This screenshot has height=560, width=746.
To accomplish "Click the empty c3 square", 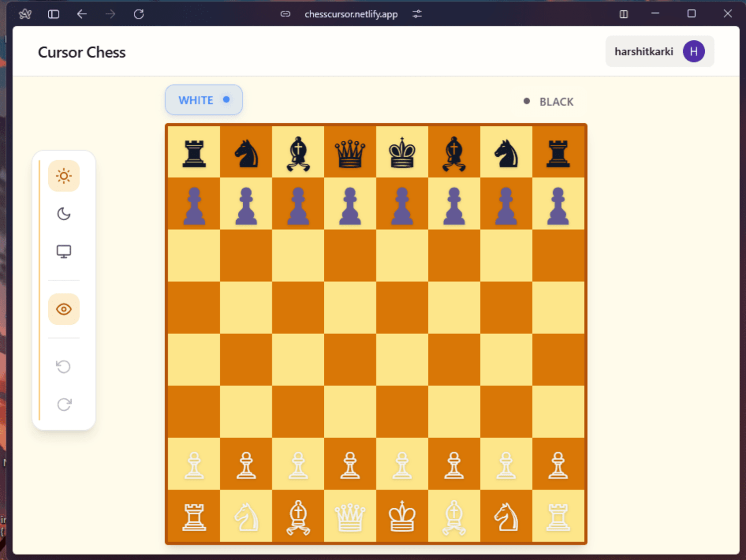I will (x=298, y=412).
